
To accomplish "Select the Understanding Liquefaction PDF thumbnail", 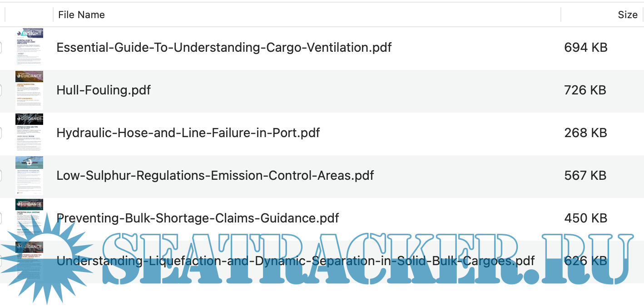I will [29, 260].
